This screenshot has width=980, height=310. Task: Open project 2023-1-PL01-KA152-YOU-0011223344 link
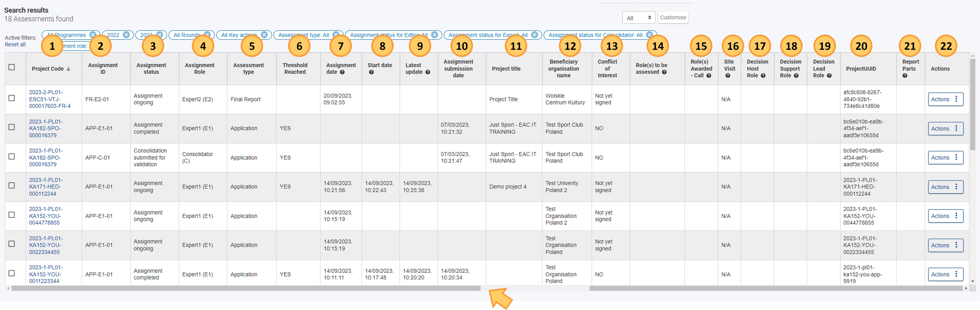46,274
